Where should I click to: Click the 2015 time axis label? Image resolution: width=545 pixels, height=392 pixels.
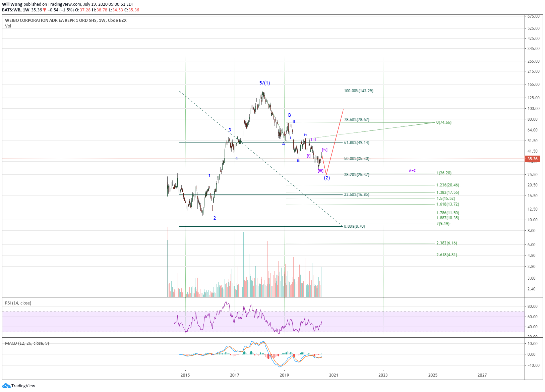(185, 375)
